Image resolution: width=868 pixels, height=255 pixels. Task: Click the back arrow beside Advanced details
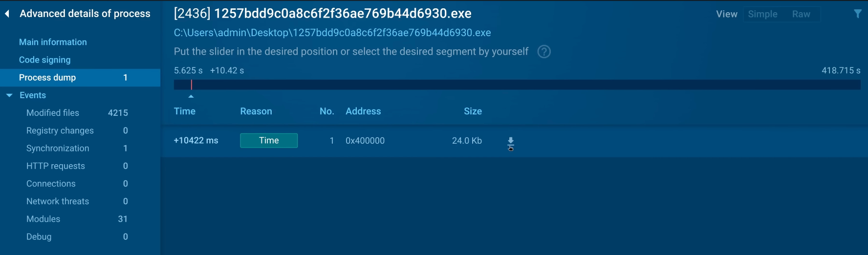click(7, 14)
